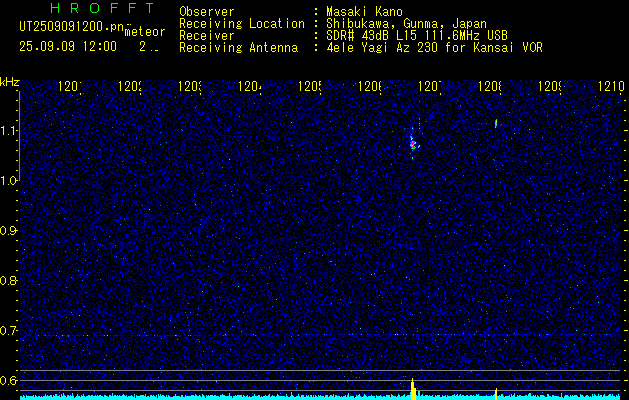The width and height of the screenshot is (629, 400).
Task: Select the observer name Masaki Kano
Action: 364,12
